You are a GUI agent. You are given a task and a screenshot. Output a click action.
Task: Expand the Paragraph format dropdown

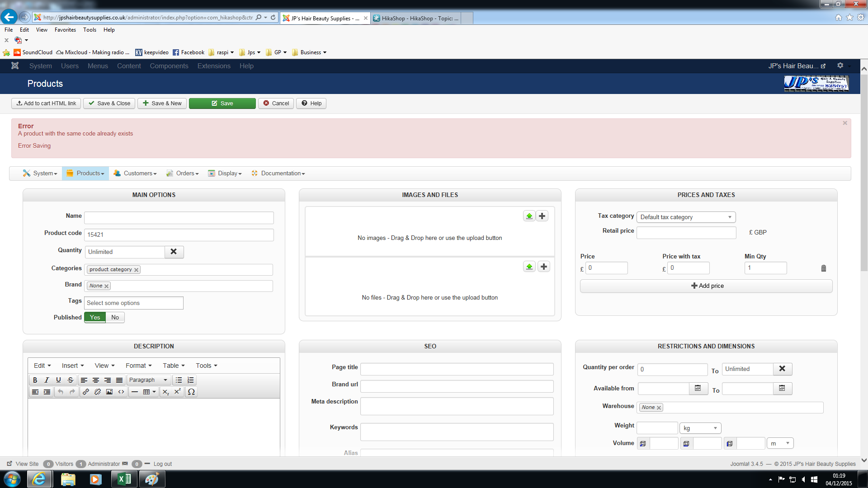[x=148, y=380]
